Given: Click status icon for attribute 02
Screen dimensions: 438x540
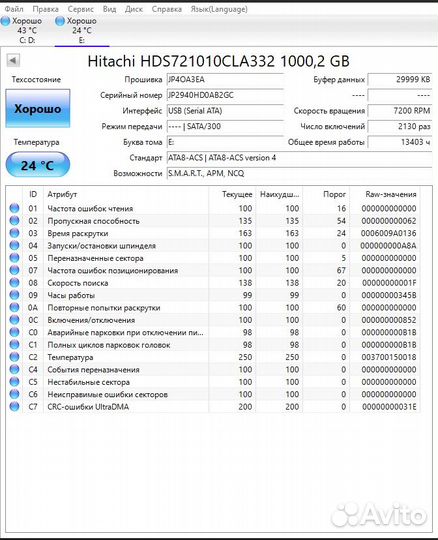Looking at the screenshot, I should 14,220.
